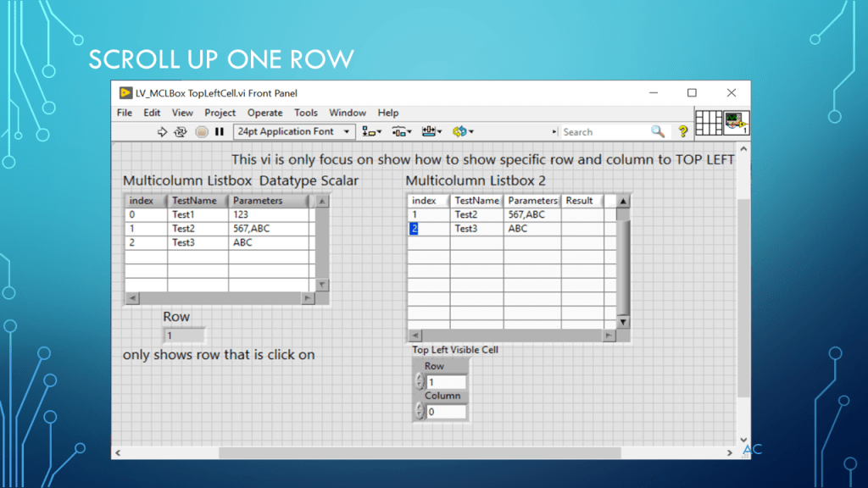Viewport: 868px width, 488px height.
Task: Click the connector pane grid icon
Action: coord(709,122)
